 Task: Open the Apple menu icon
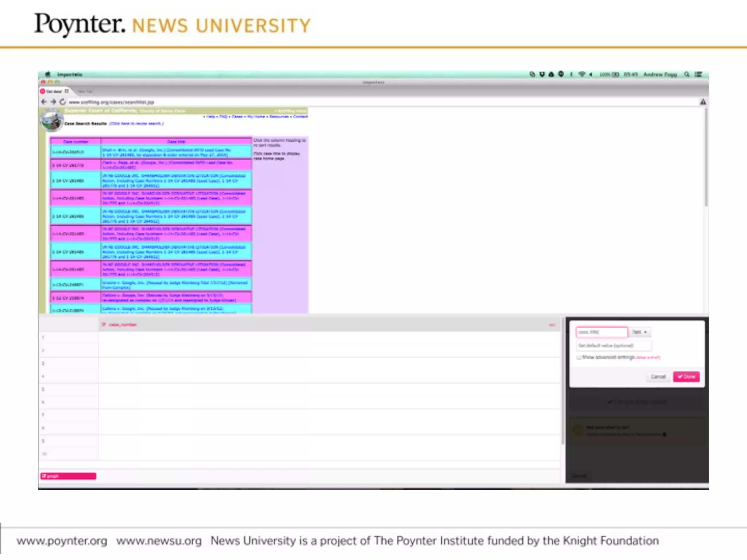pos(47,74)
